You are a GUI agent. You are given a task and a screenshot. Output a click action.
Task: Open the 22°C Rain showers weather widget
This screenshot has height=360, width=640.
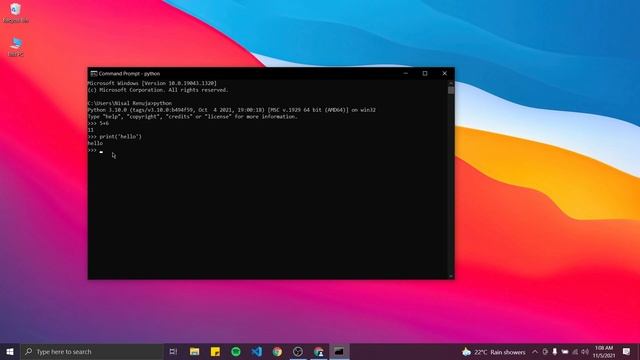pos(494,352)
